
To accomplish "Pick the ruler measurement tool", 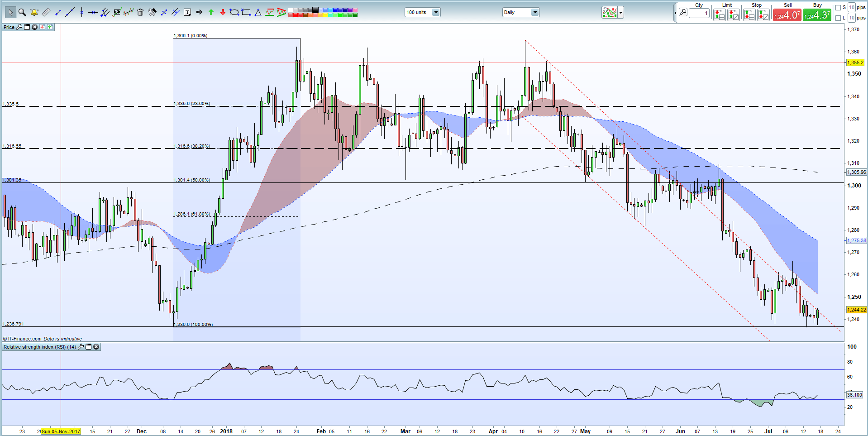I will point(46,12).
